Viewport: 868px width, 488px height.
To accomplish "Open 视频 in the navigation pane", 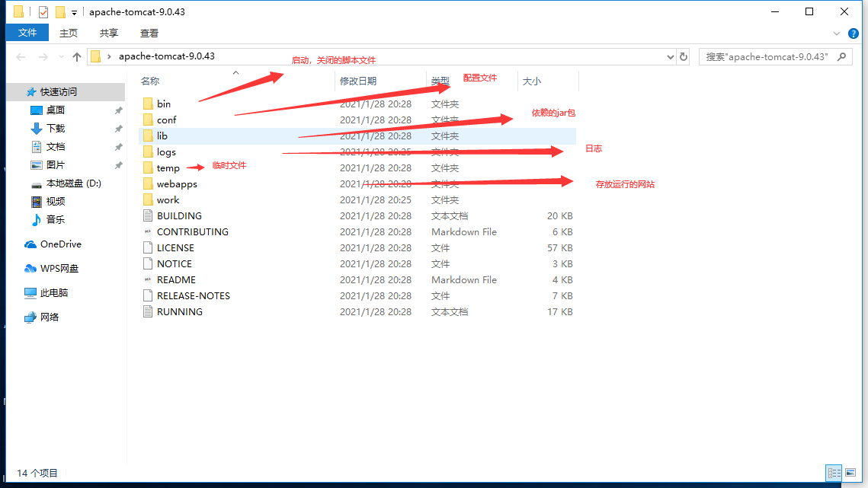I will [x=56, y=202].
